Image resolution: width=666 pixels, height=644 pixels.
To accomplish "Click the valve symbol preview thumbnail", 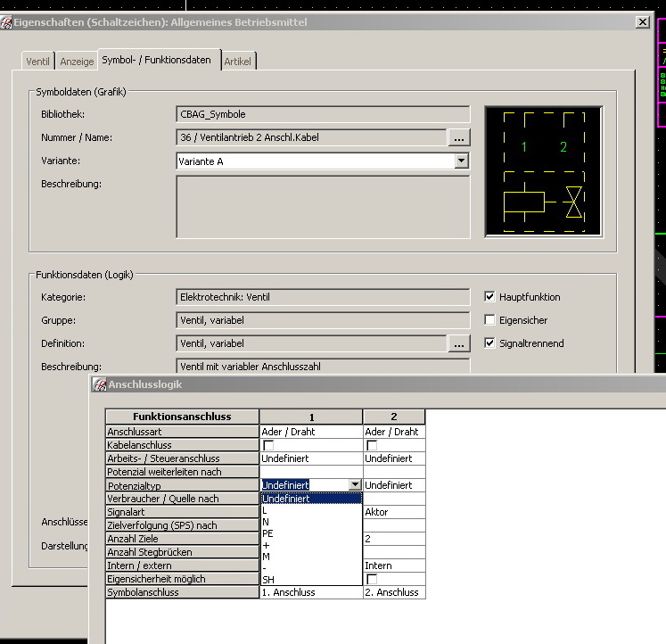I will pos(544,171).
